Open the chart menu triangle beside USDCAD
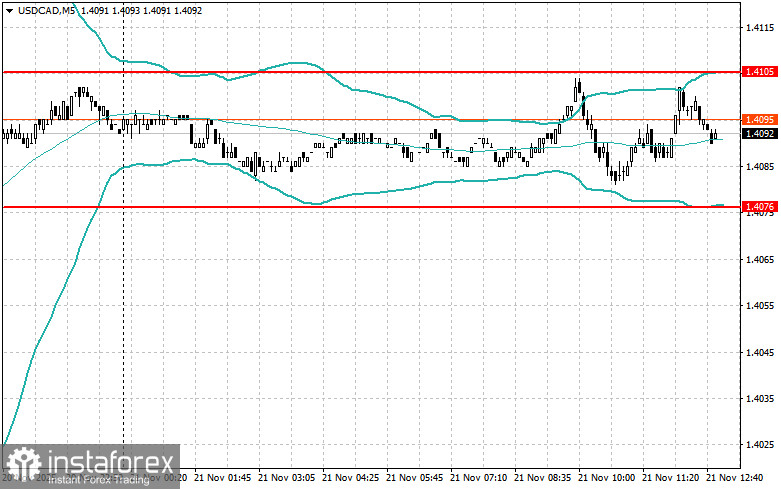This screenshot has width=781, height=489. tap(10, 10)
